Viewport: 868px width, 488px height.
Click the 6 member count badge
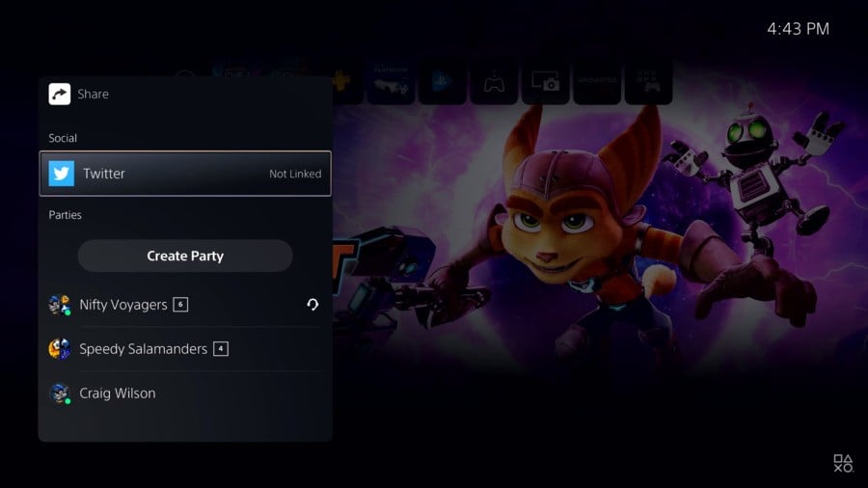click(180, 305)
